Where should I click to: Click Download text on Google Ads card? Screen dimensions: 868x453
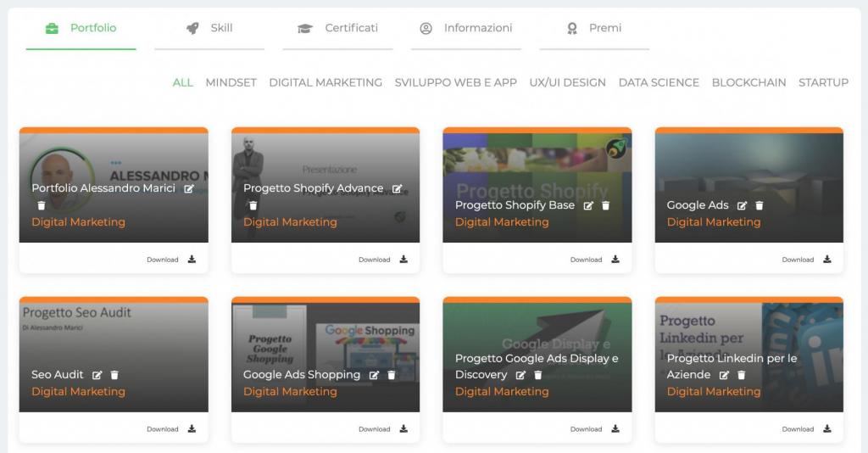click(x=798, y=260)
